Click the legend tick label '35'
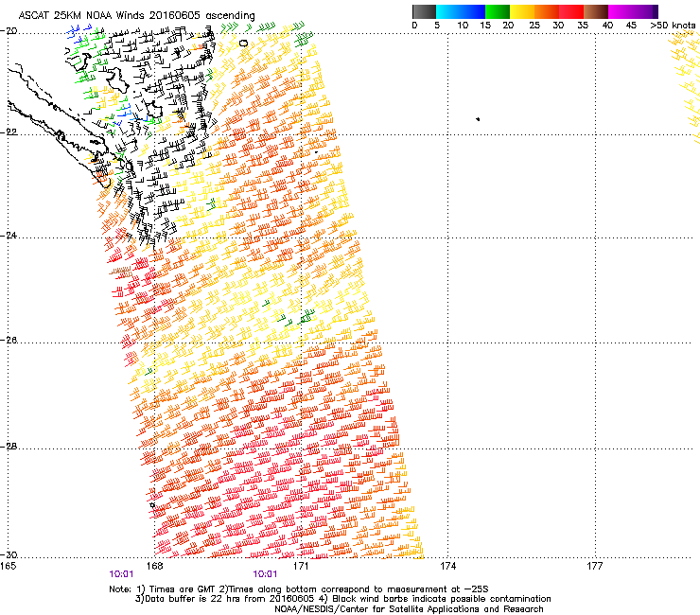 [x=583, y=25]
